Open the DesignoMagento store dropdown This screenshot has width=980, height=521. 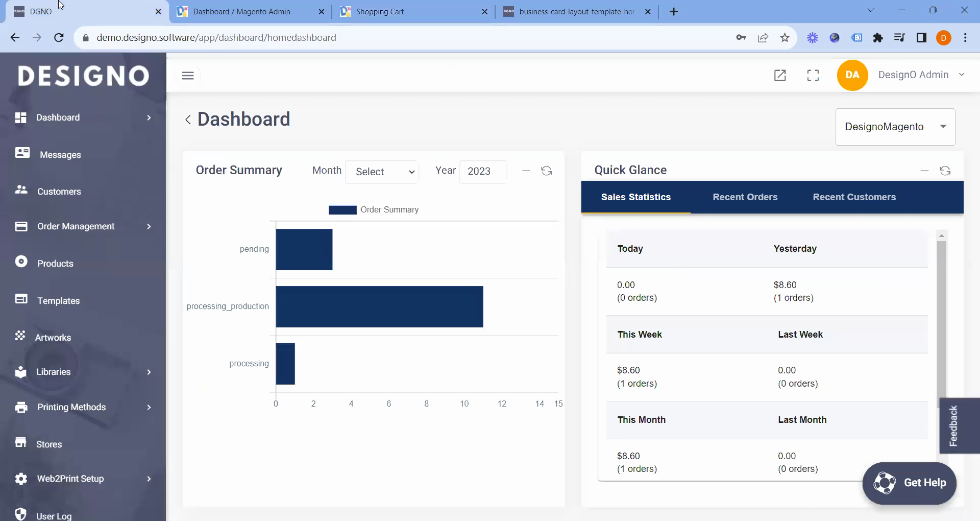895,127
